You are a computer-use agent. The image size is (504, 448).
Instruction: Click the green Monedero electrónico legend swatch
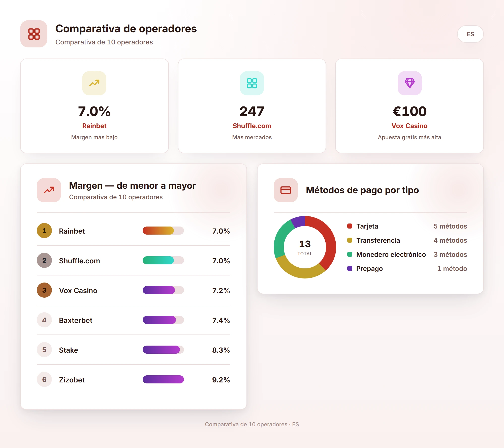350,254
